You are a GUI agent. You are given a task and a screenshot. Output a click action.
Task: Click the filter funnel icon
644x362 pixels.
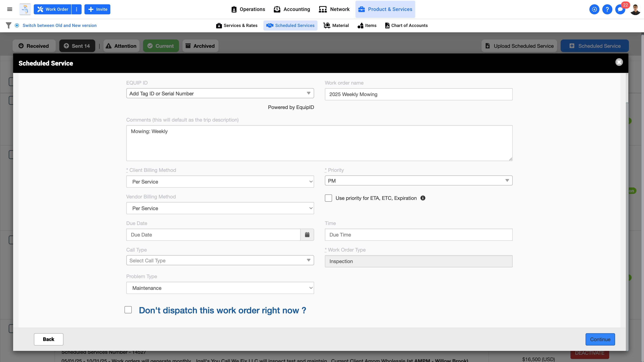tap(8, 25)
